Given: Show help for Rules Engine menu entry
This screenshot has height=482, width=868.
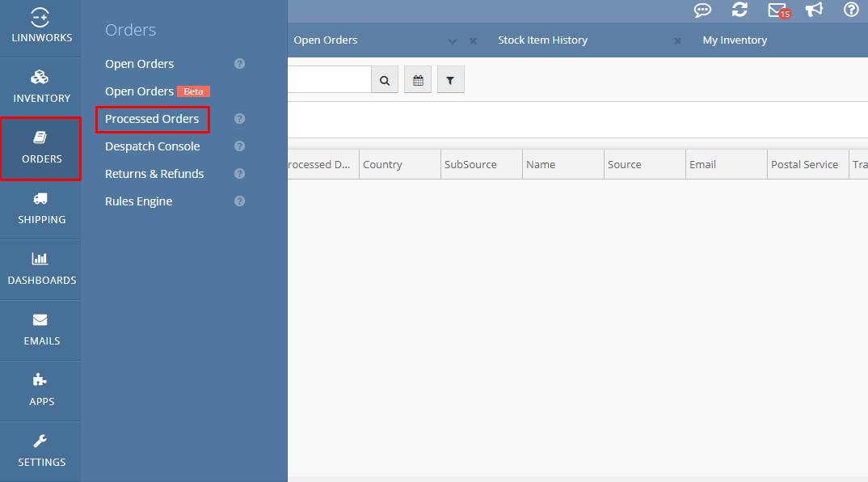Looking at the screenshot, I should click(x=239, y=201).
